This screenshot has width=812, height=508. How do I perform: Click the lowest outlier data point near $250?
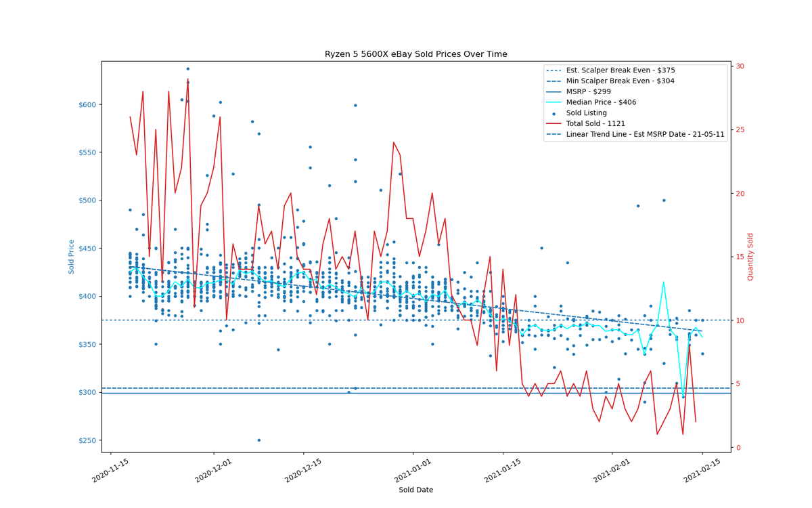point(258,440)
